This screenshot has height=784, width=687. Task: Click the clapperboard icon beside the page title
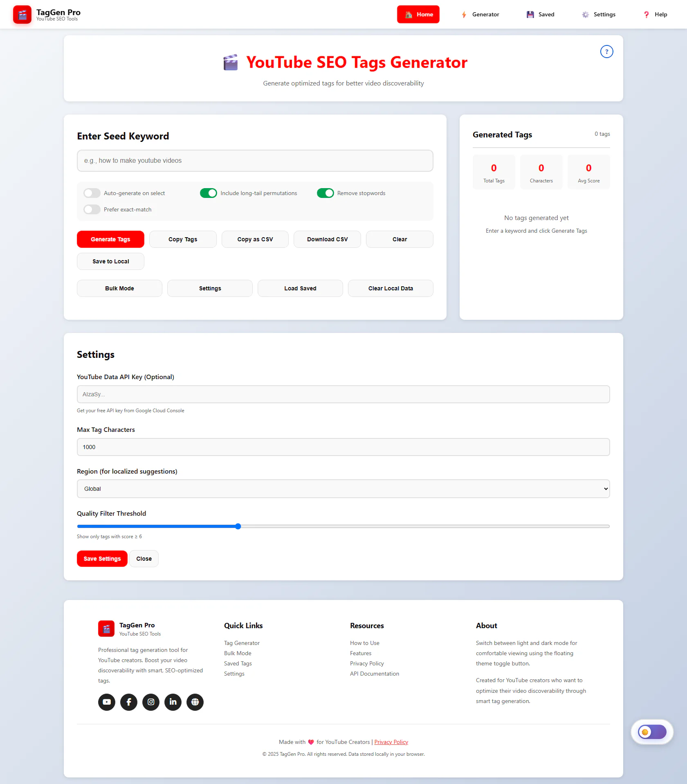pyautogui.click(x=231, y=63)
